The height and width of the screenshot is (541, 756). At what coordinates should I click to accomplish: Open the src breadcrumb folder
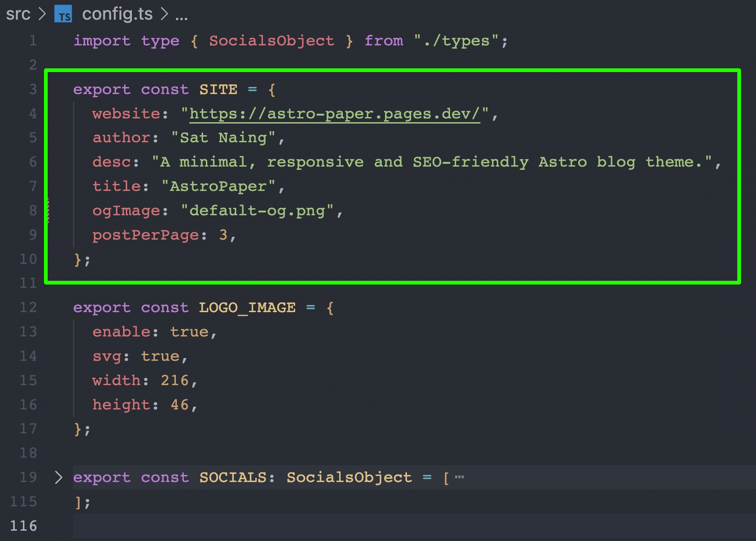click(18, 14)
